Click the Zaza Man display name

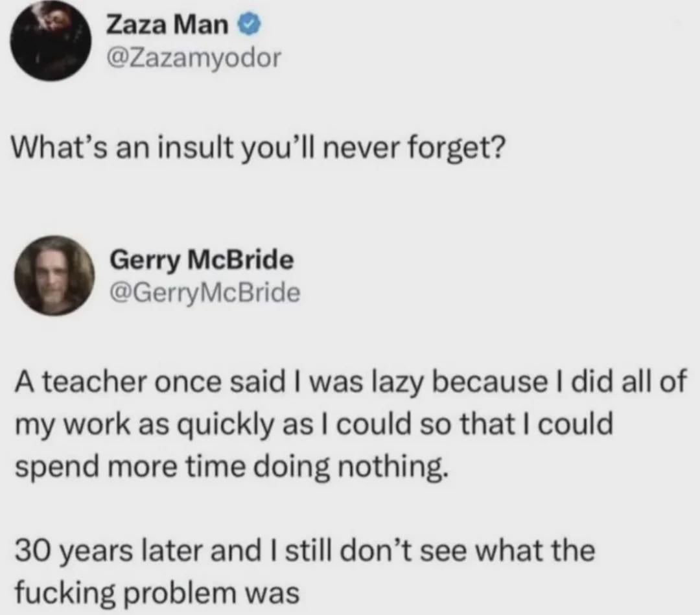(167, 26)
